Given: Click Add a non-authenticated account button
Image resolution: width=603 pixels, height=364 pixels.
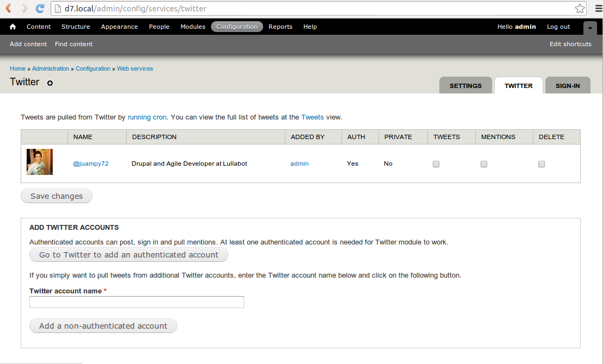Looking at the screenshot, I should click(103, 326).
